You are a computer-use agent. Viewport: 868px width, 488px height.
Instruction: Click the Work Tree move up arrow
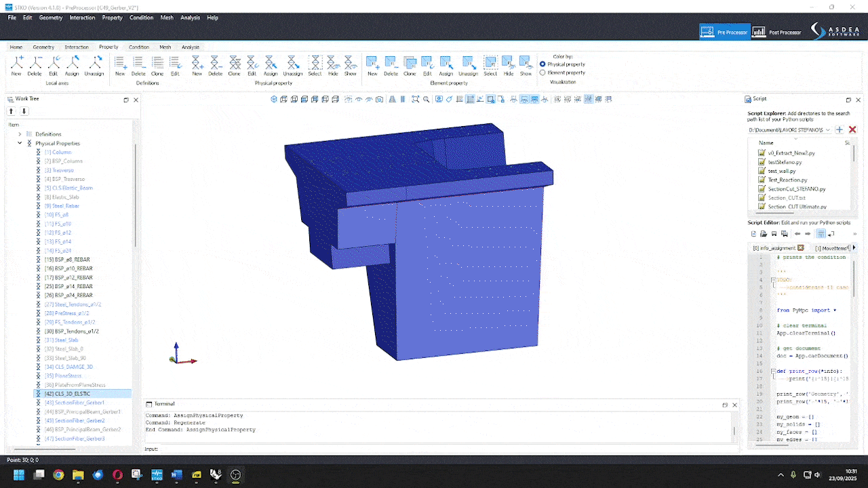(12, 111)
